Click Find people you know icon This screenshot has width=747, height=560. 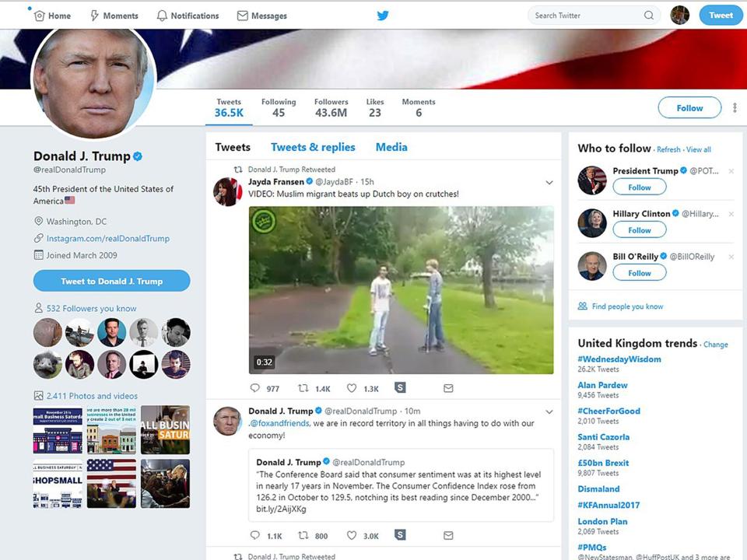pyautogui.click(x=583, y=306)
